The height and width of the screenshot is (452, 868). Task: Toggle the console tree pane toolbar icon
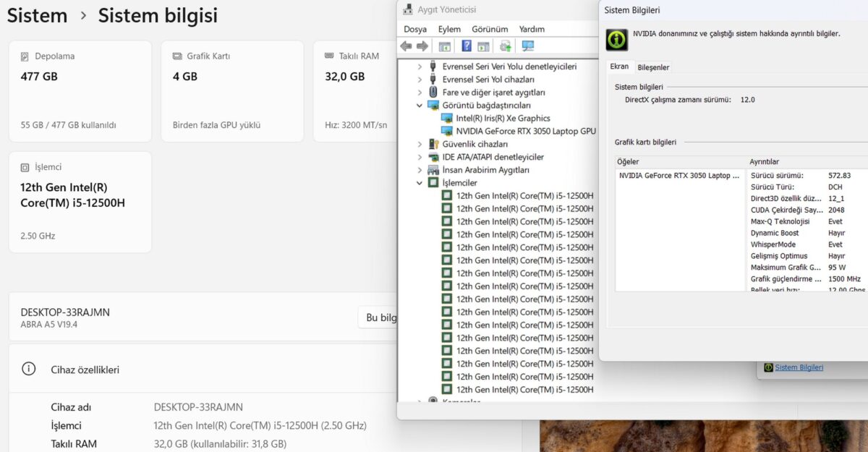click(445, 46)
